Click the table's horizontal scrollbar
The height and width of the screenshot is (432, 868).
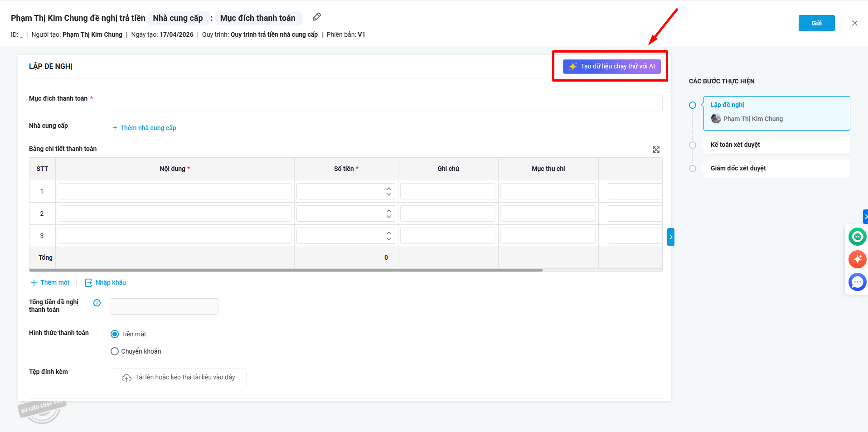coord(286,270)
